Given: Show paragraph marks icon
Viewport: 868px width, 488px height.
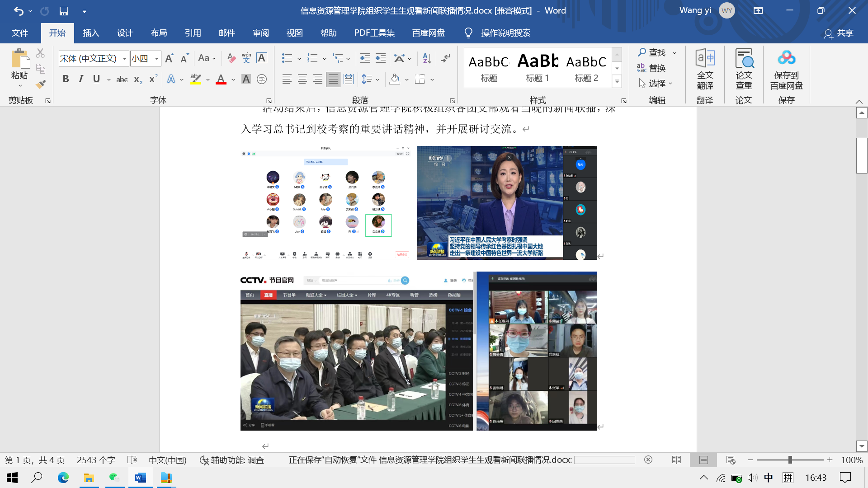Looking at the screenshot, I should point(445,58).
